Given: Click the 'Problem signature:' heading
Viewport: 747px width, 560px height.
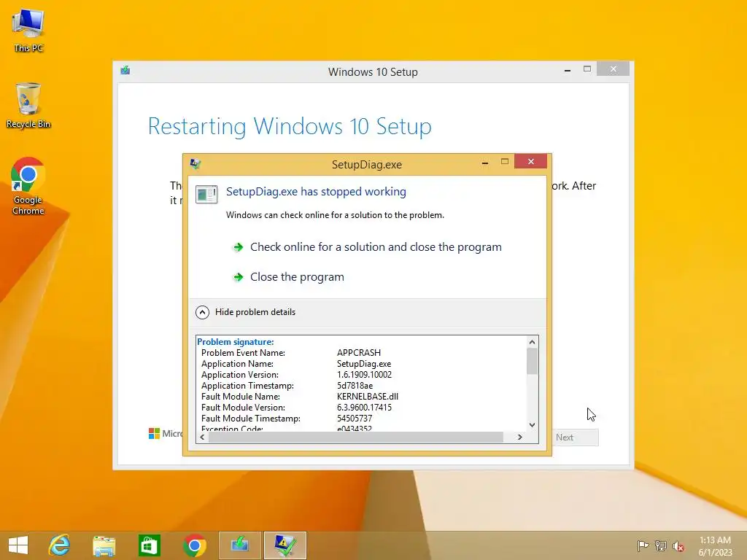Looking at the screenshot, I should pos(236,342).
